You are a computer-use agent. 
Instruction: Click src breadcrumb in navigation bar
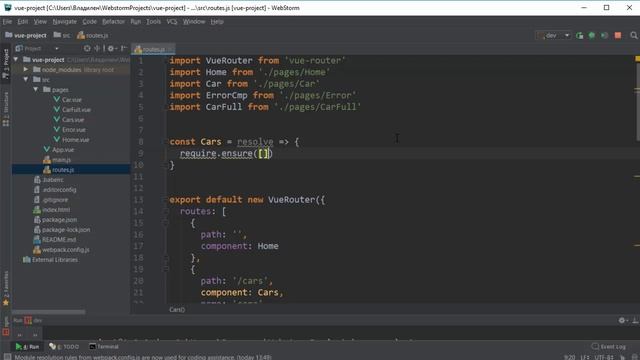tap(62, 36)
